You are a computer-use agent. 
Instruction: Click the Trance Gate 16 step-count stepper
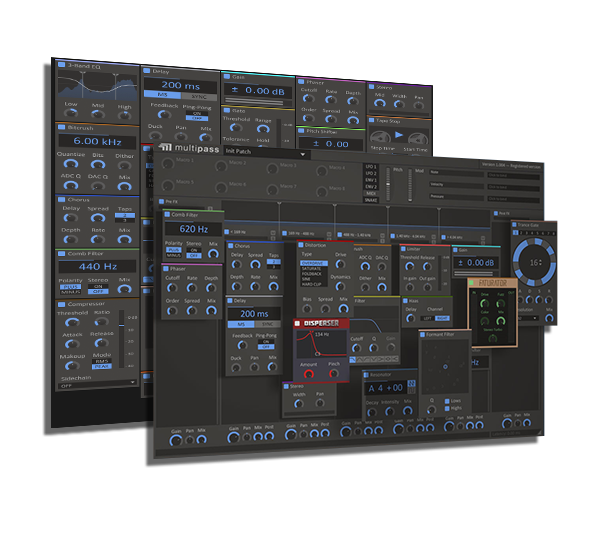pyautogui.click(x=536, y=263)
